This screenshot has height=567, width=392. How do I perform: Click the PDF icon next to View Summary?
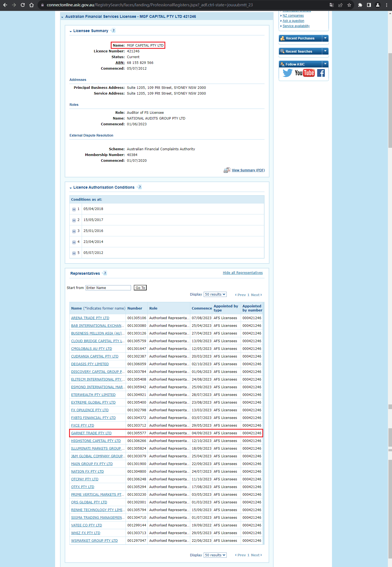[x=227, y=170]
